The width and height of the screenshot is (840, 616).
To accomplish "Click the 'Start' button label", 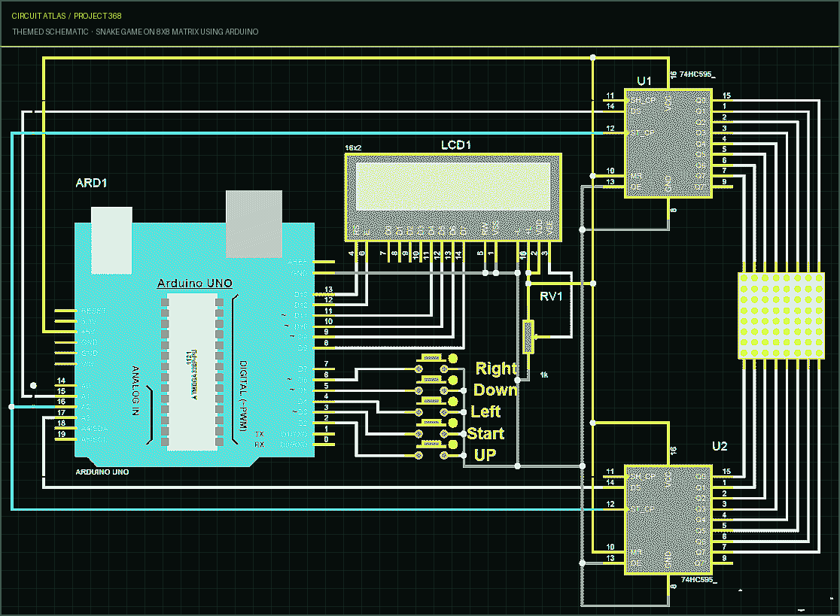I will coord(485,433).
